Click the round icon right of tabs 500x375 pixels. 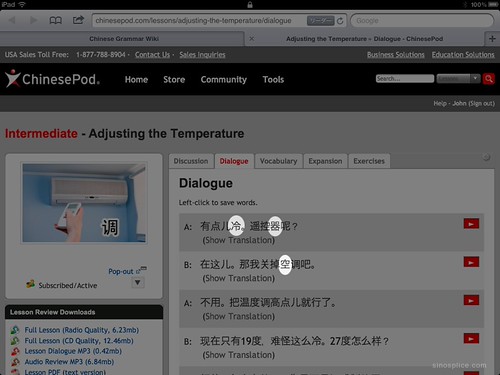coord(486,157)
